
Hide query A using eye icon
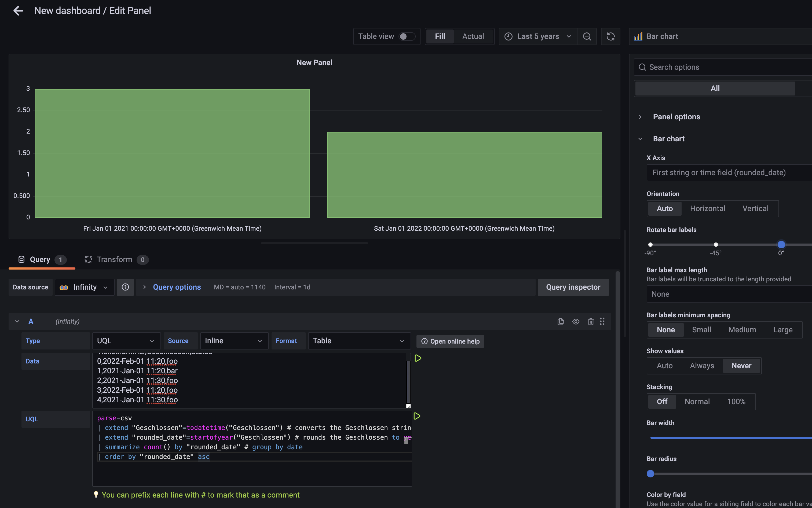575,322
